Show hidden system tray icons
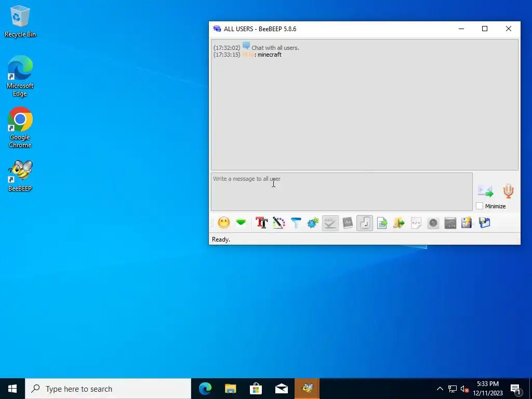This screenshot has width=532, height=399. [x=440, y=389]
